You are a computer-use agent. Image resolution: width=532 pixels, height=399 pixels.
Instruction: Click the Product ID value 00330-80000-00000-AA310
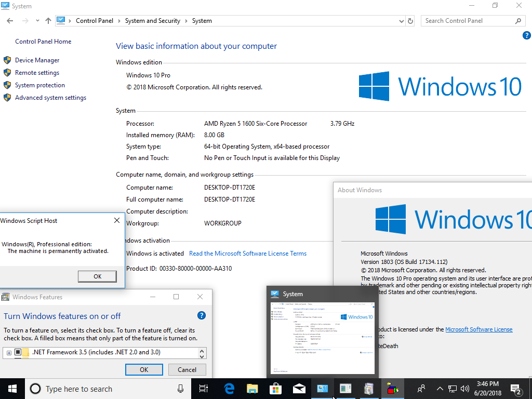point(195,269)
